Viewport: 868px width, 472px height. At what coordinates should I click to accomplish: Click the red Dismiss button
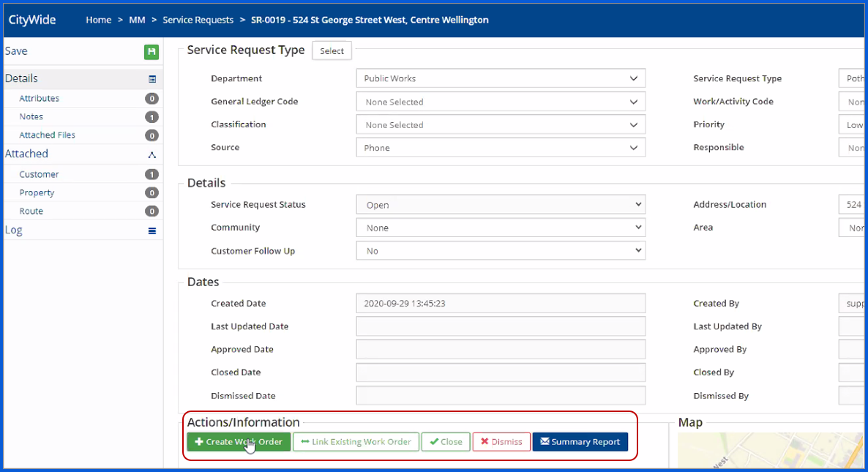click(x=501, y=442)
